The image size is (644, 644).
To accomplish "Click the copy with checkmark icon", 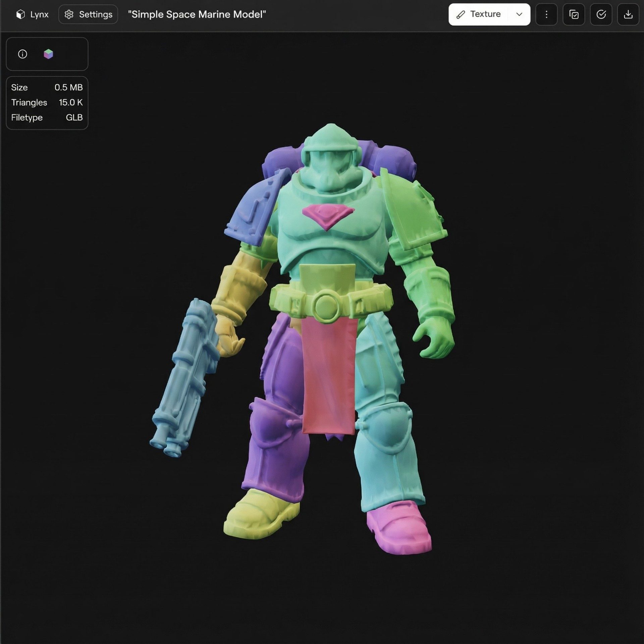I will pos(574,14).
